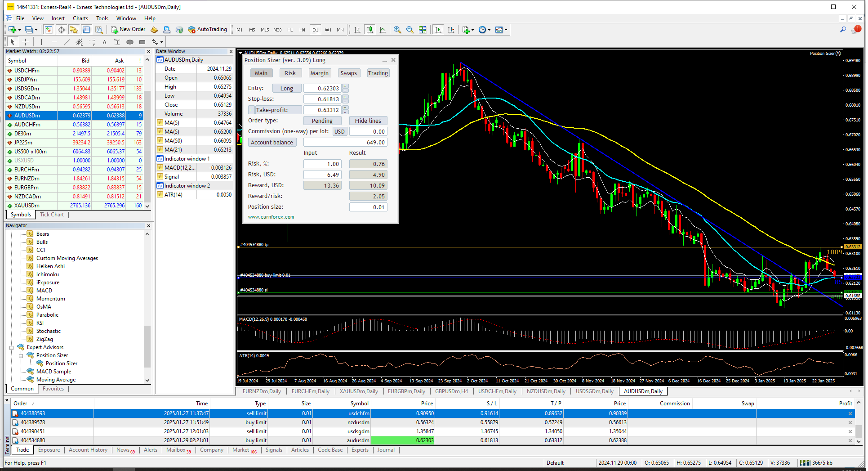Enable line chart display mode
The height and width of the screenshot is (471, 868).
[x=383, y=30]
